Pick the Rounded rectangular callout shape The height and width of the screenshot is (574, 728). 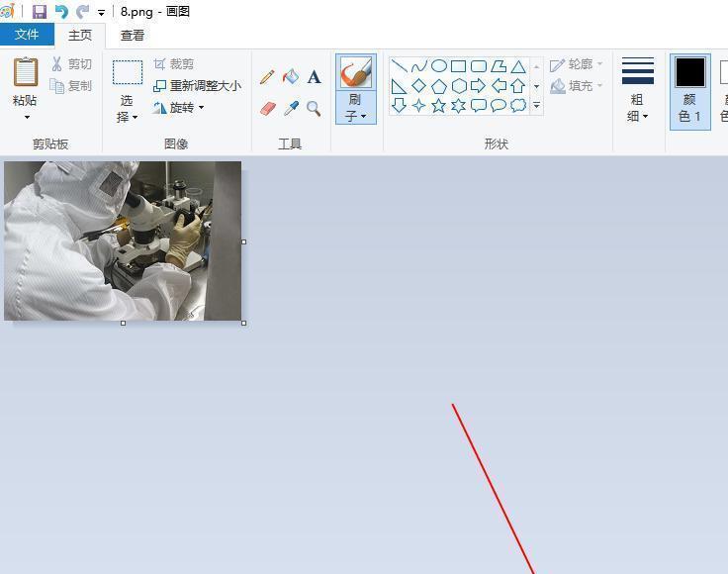point(478,106)
